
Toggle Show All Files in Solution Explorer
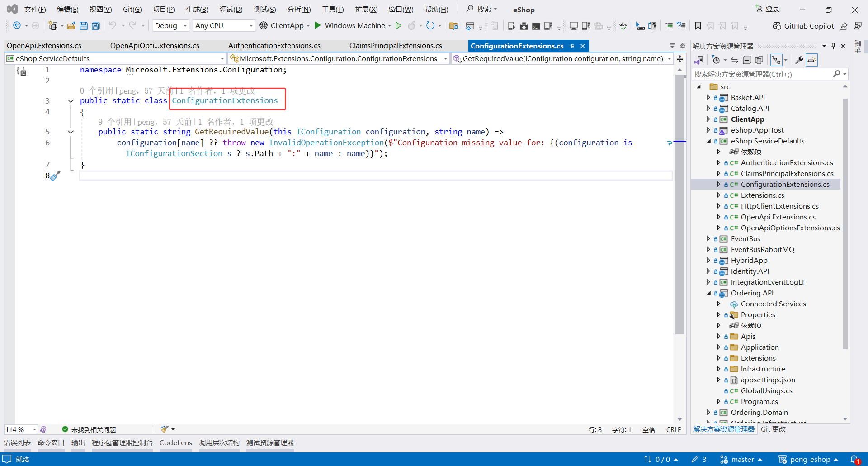759,60
